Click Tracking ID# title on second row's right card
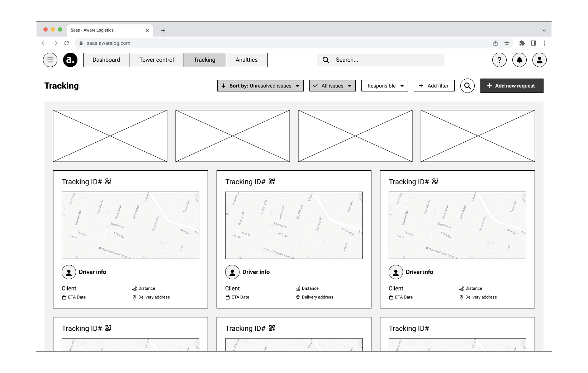Screen dimensions: 588x373 click(x=409, y=329)
